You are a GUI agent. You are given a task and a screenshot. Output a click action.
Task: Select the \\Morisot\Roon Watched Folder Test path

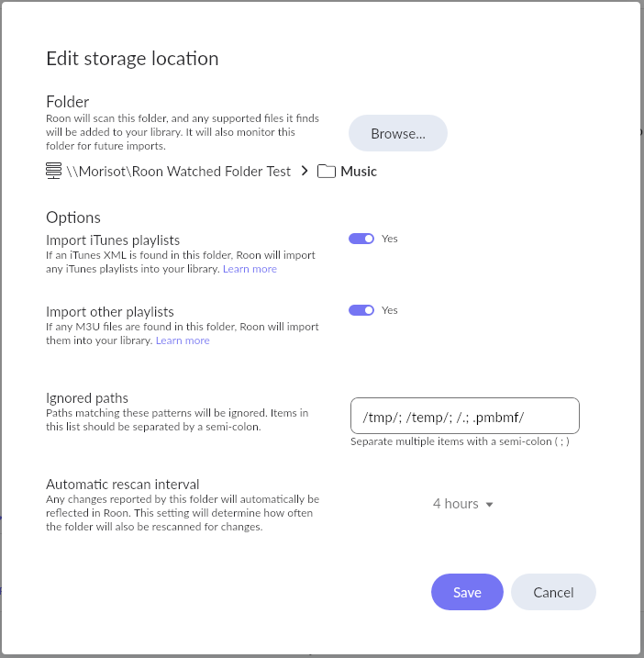coord(178,172)
